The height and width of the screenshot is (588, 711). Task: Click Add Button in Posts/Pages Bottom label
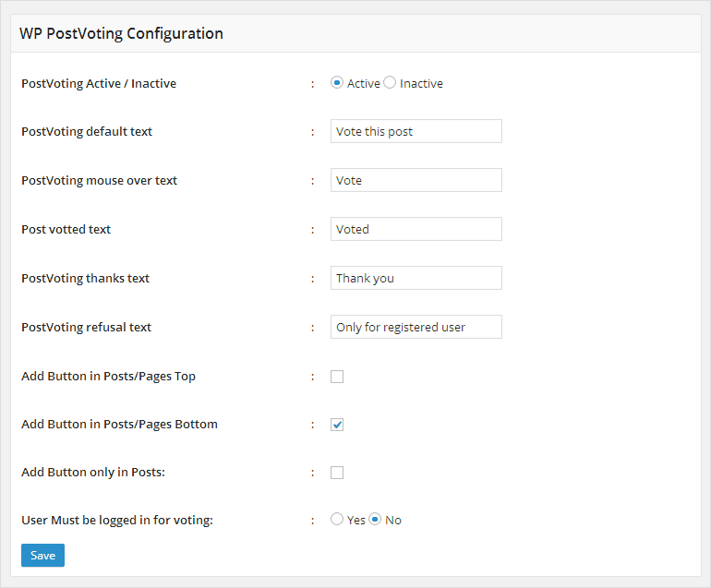pos(119,425)
